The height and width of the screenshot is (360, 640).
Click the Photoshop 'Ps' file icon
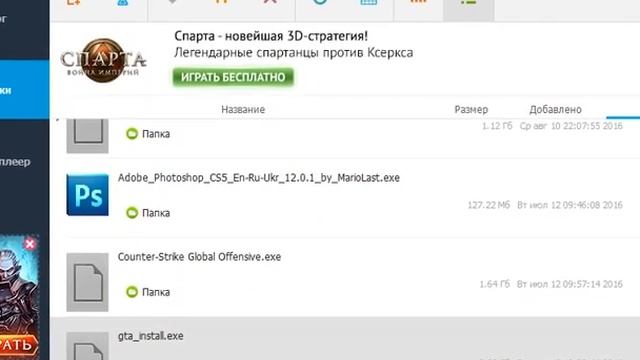[87, 195]
